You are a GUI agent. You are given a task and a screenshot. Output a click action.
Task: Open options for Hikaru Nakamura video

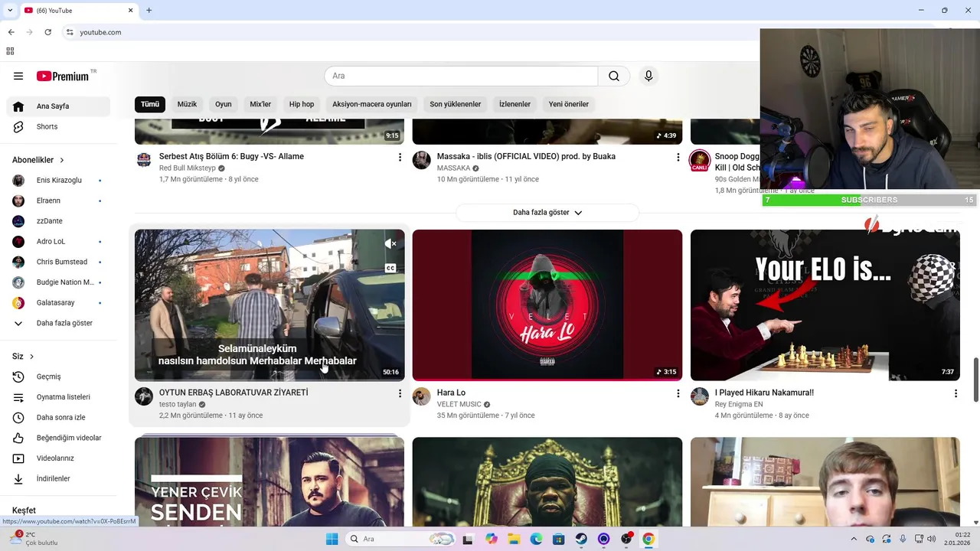pyautogui.click(x=955, y=393)
